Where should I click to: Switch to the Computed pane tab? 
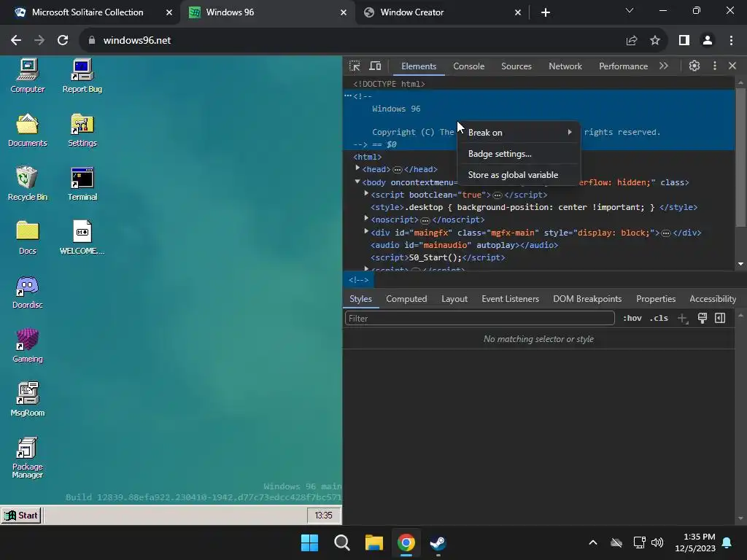(406, 298)
